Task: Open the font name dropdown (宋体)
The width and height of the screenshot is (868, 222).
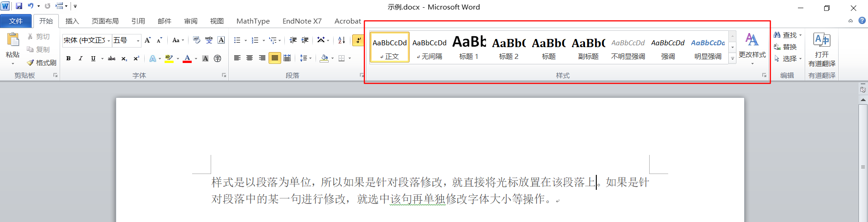Action: 108,41
